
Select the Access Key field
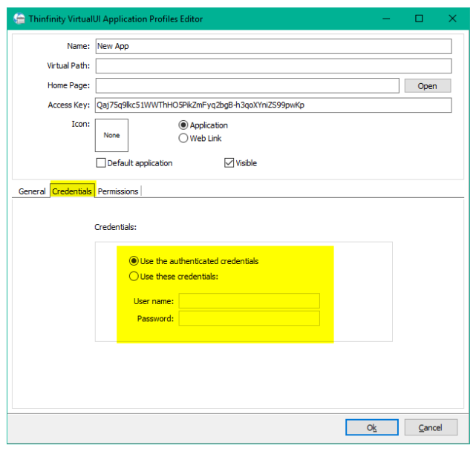[273, 105]
